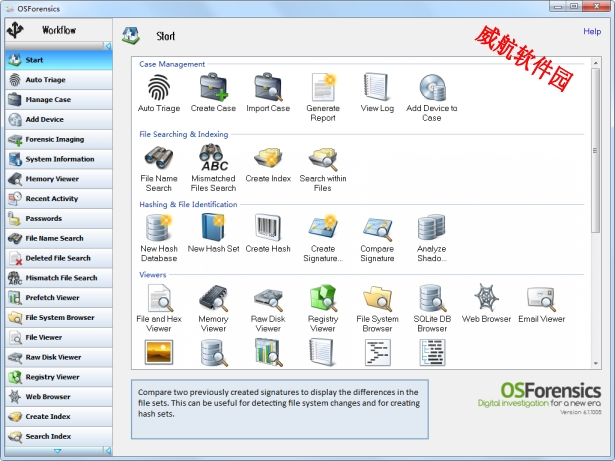Viewport: 615px width, 461px height.
Task: Click main panel scrollbar down arrow
Action: [x=596, y=363]
